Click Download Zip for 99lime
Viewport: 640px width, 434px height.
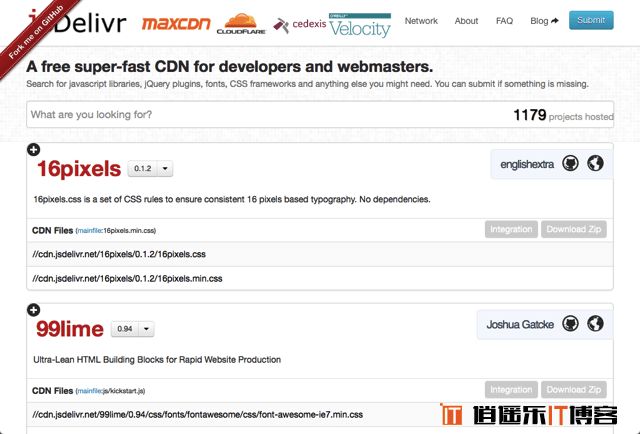point(573,389)
